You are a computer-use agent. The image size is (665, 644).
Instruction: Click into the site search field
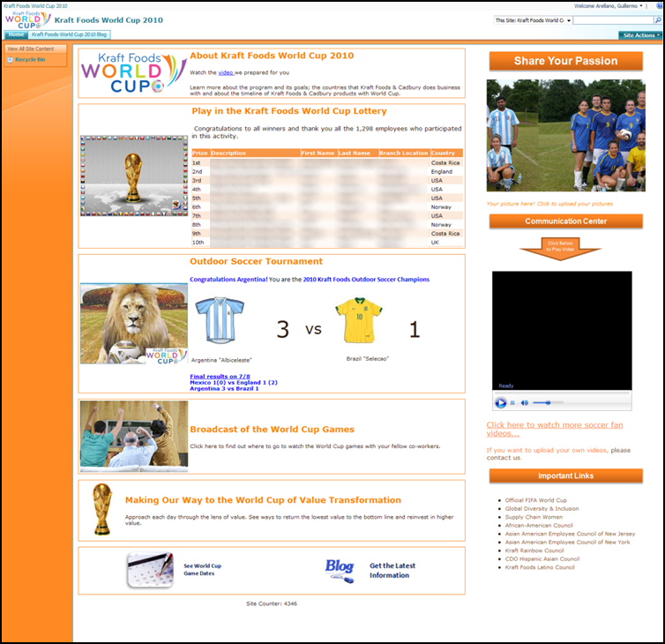(614, 20)
